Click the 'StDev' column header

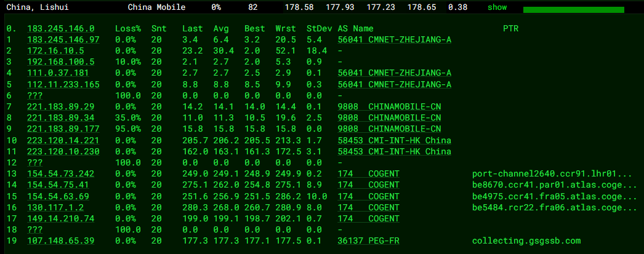(x=319, y=29)
